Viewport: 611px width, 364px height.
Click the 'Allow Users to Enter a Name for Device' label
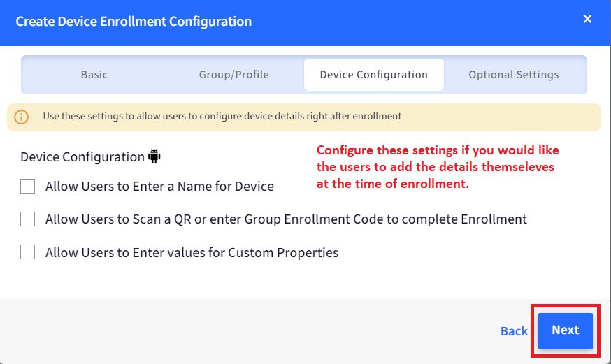[159, 186]
